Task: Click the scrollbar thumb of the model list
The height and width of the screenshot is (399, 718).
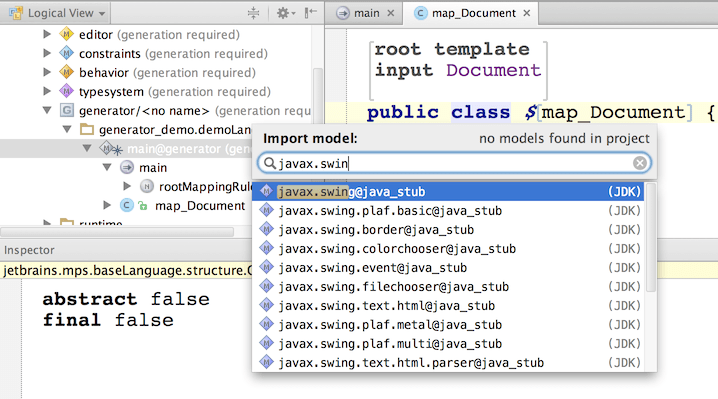Action: (651, 237)
